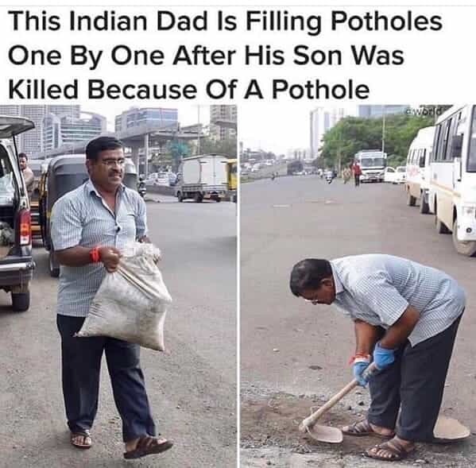Open the left photo of man carrying sack
Viewport: 476px width, 468px height.
point(118,286)
